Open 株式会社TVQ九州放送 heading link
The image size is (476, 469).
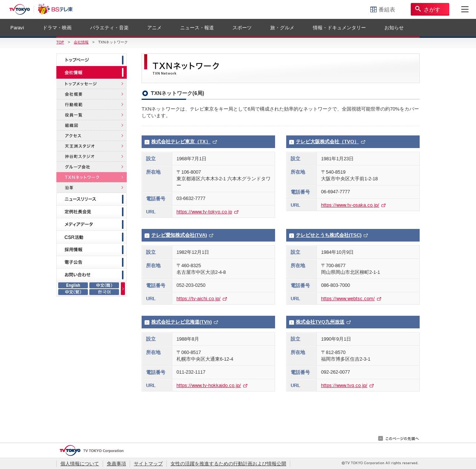[320, 322]
